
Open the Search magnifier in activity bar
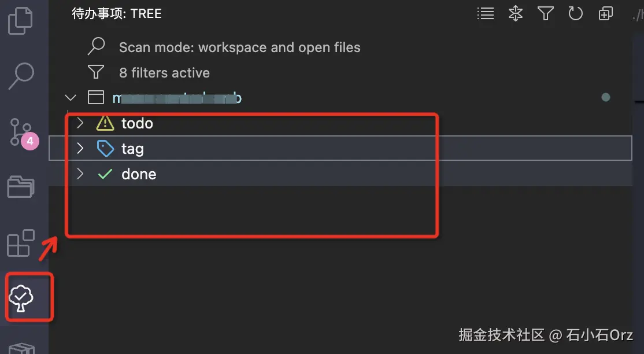(21, 76)
